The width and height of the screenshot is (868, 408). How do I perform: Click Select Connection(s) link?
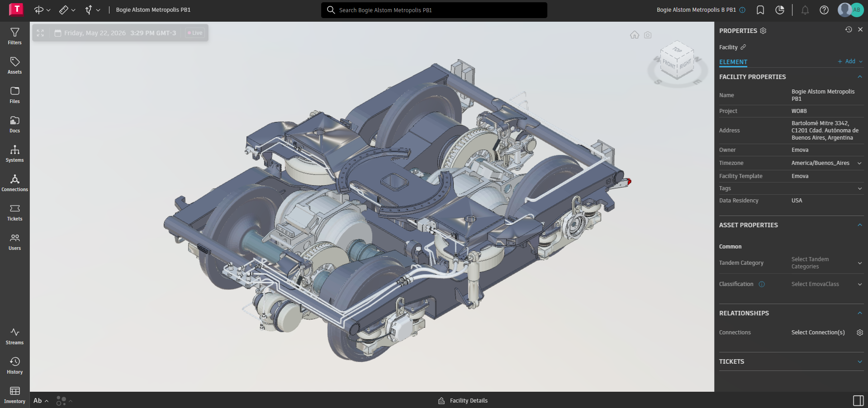[818, 333]
